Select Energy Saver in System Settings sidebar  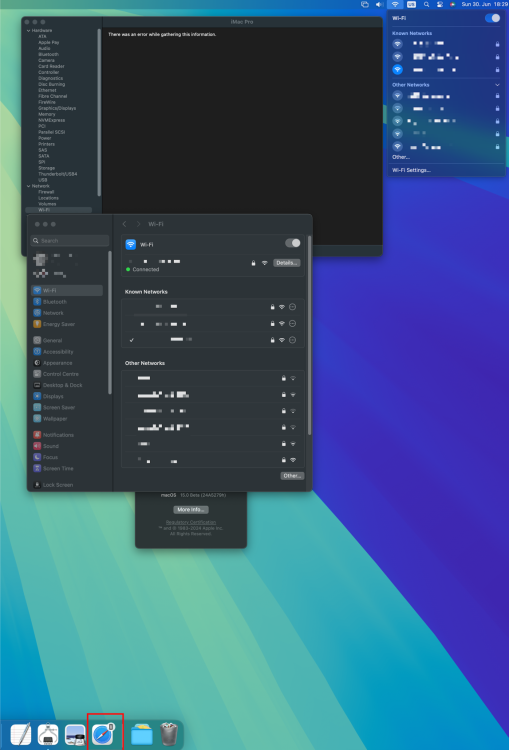[x=67, y=324]
